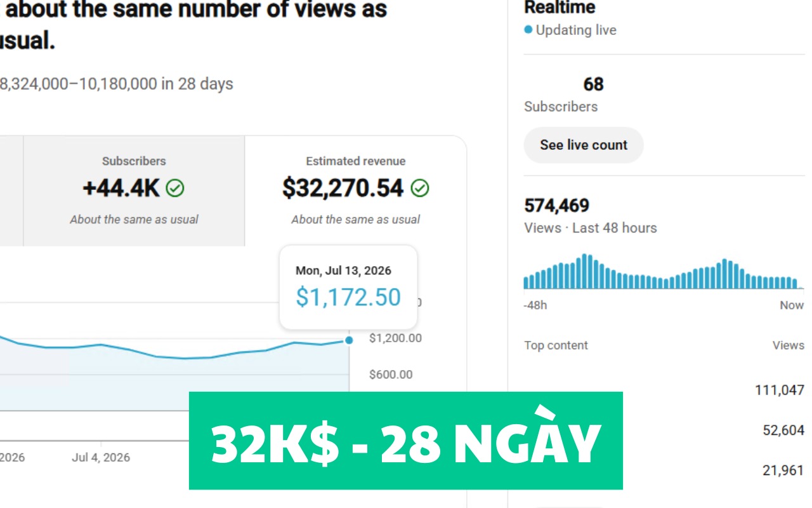Click the Realtime panel heading
Viewport: 812px width, 508px height.
[560, 8]
